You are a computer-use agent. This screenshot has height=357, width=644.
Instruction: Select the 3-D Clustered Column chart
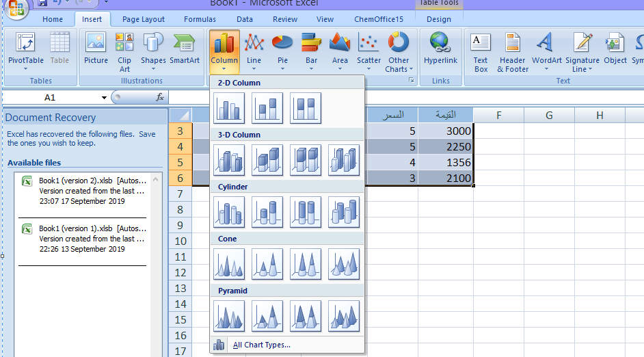click(x=229, y=160)
